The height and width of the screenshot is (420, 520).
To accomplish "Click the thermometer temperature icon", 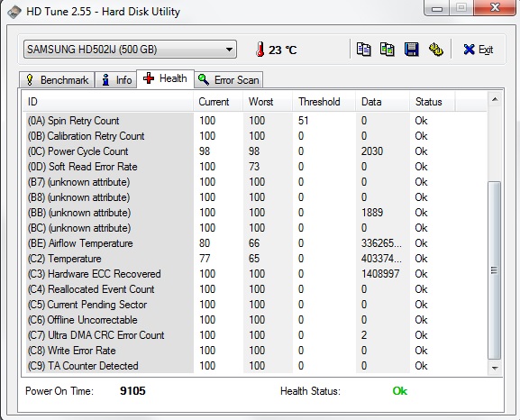I will tap(260, 50).
